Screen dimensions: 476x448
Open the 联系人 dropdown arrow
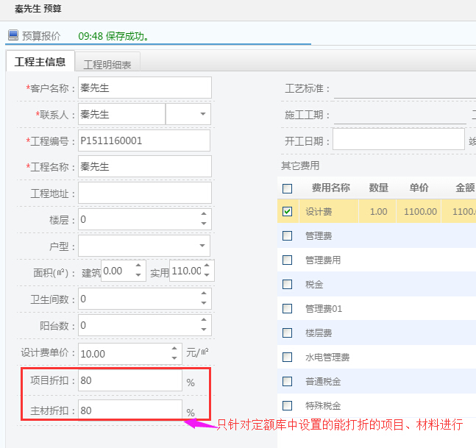pyautogui.click(x=201, y=115)
